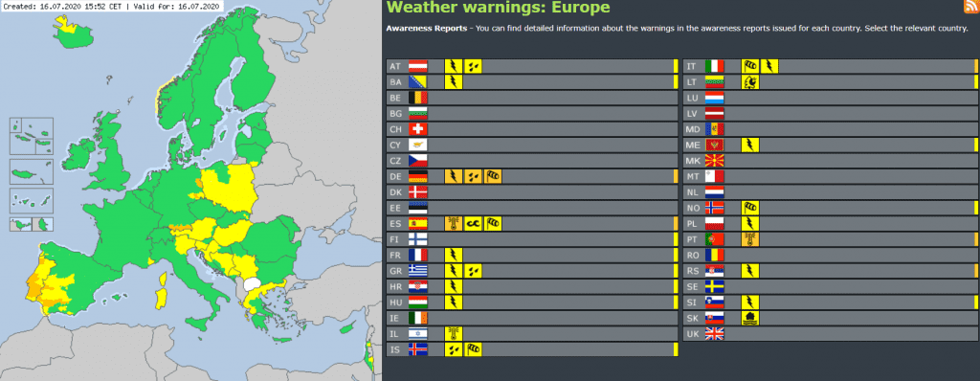Image resolution: width=980 pixels, height=381 pixels.
Task: Click Spain's high temperature warning icon
Action: tap(454, 223)
